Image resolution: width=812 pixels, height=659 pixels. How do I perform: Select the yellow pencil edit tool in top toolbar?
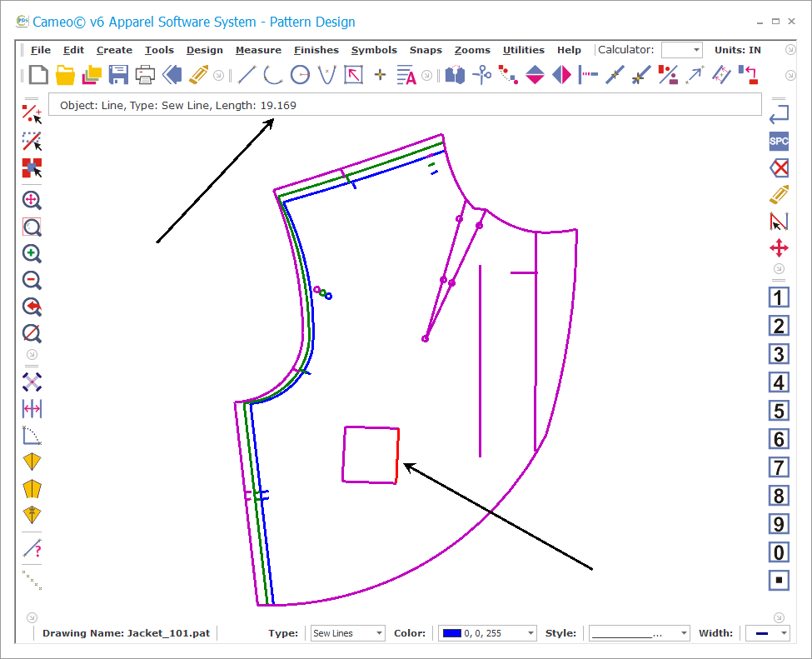[199, 75]
